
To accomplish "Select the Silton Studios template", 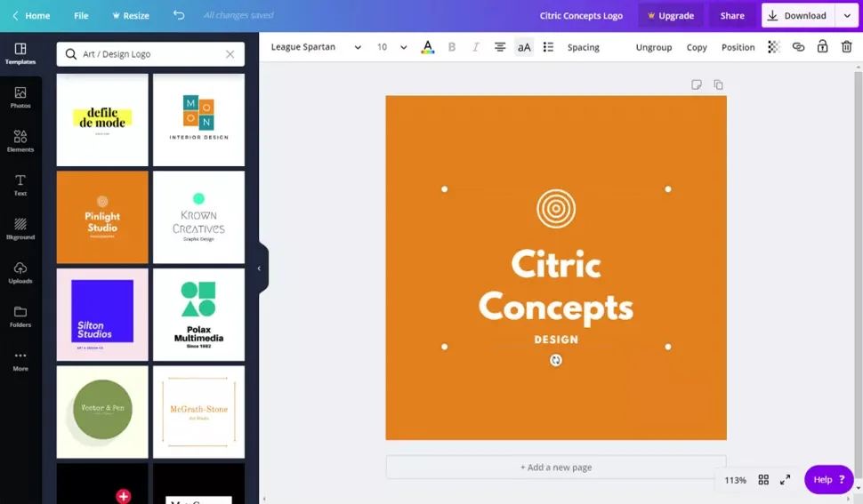I will click(102, 315).
